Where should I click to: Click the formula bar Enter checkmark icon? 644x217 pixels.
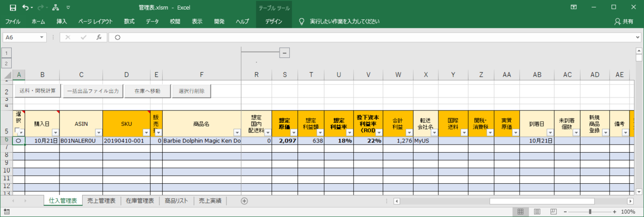83,38
